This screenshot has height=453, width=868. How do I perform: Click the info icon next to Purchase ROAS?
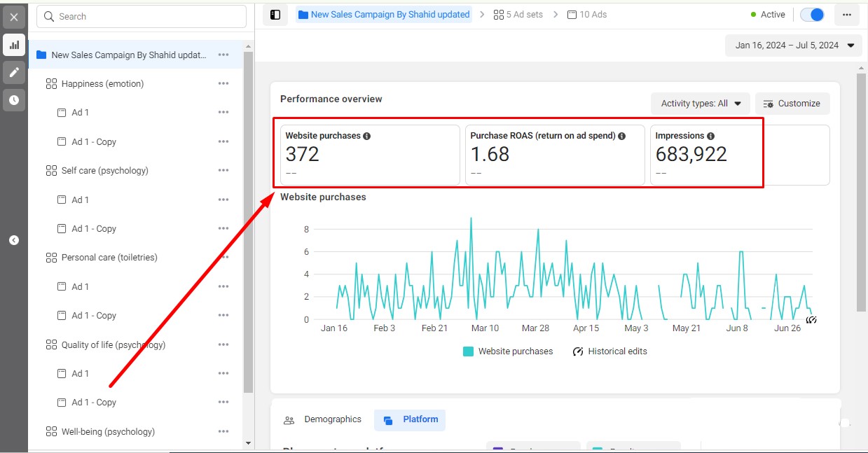[x=621, y=136]
